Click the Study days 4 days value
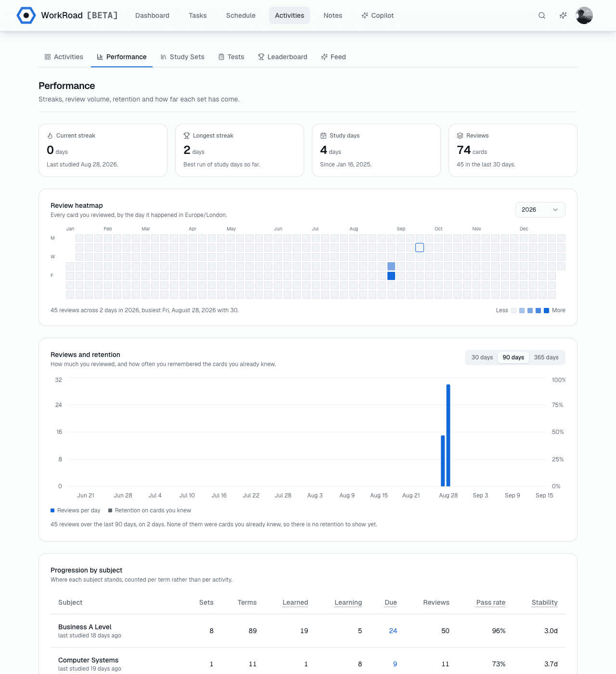 (x=331, y=150)
